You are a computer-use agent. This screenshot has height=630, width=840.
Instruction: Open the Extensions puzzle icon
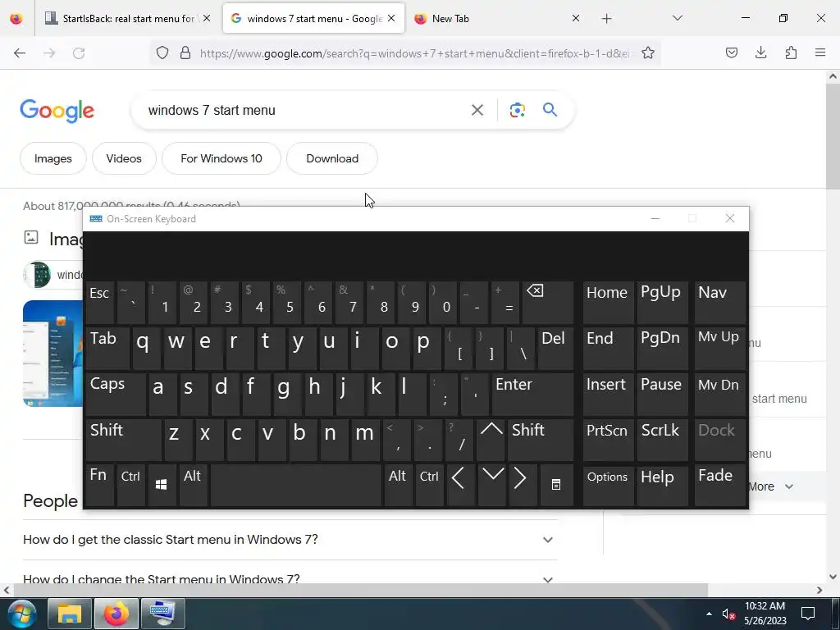point(791,52)
